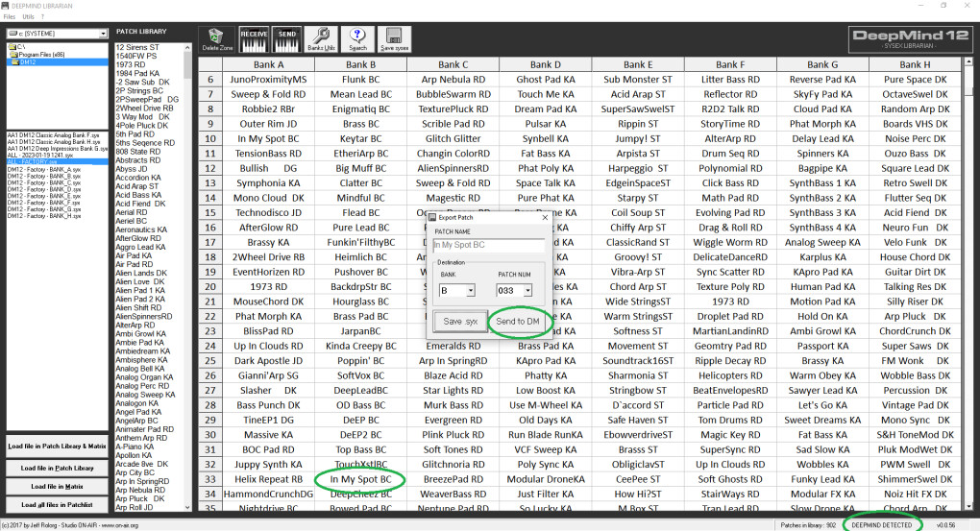Select Sub Monster ST cell
The height and width of the screenshot is (531, 980).
coord(638,80)
